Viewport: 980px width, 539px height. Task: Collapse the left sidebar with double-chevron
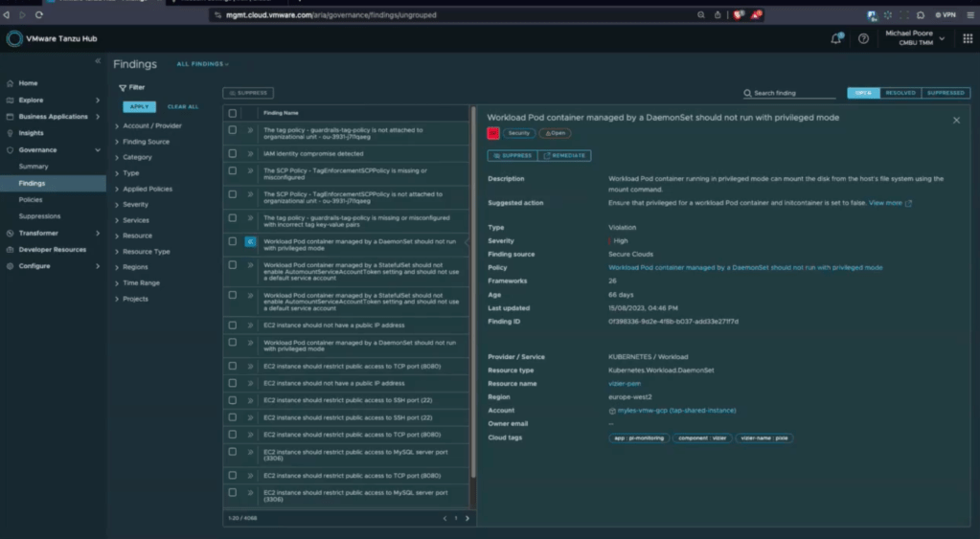[x=97, y=61]
